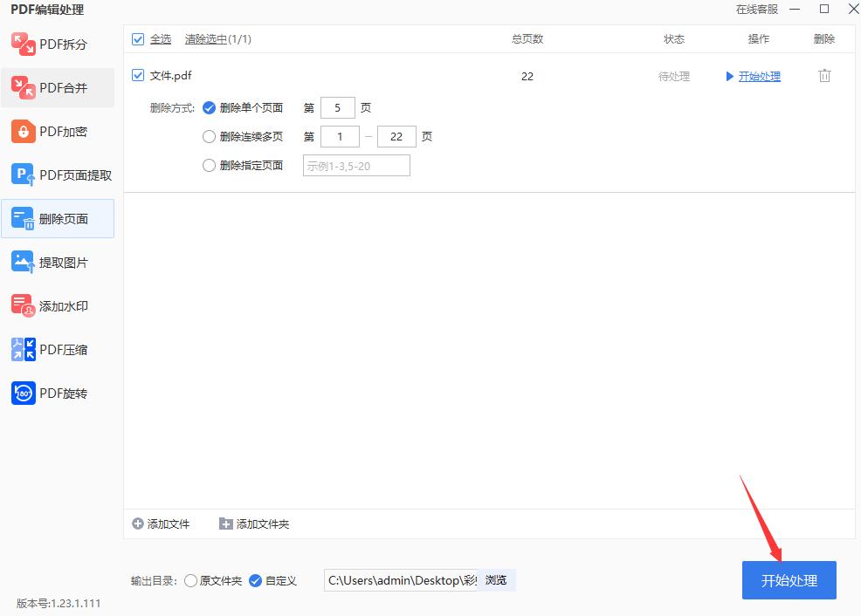This screenshot has width=861, height=616.
Task: Select the 删除连续多页 radio option
Action: pyautogui.click(x=209, y=136)
